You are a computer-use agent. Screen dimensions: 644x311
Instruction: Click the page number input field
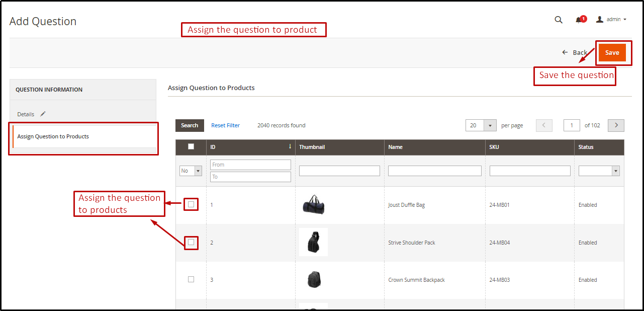click(571, 125)
